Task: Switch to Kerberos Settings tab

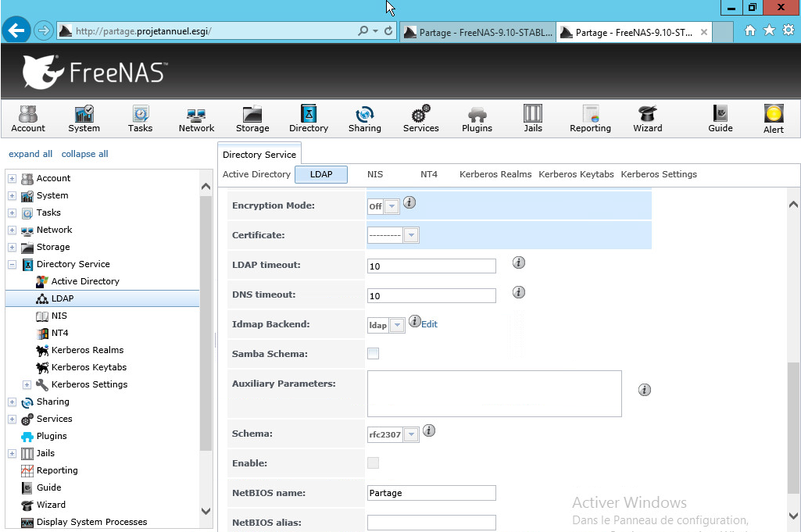Action: point(659,174)
